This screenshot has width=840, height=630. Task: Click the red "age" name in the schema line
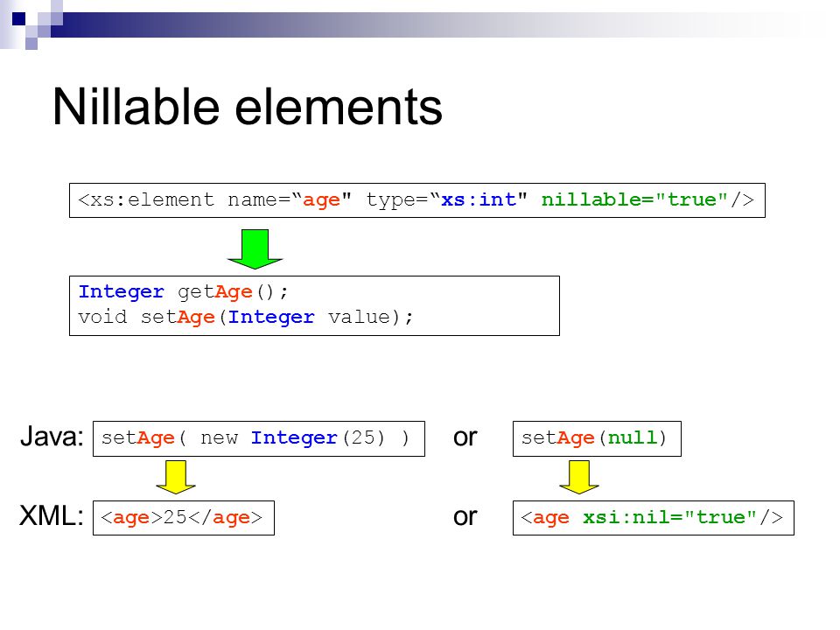pyautogui.click(x=321, y=200)
